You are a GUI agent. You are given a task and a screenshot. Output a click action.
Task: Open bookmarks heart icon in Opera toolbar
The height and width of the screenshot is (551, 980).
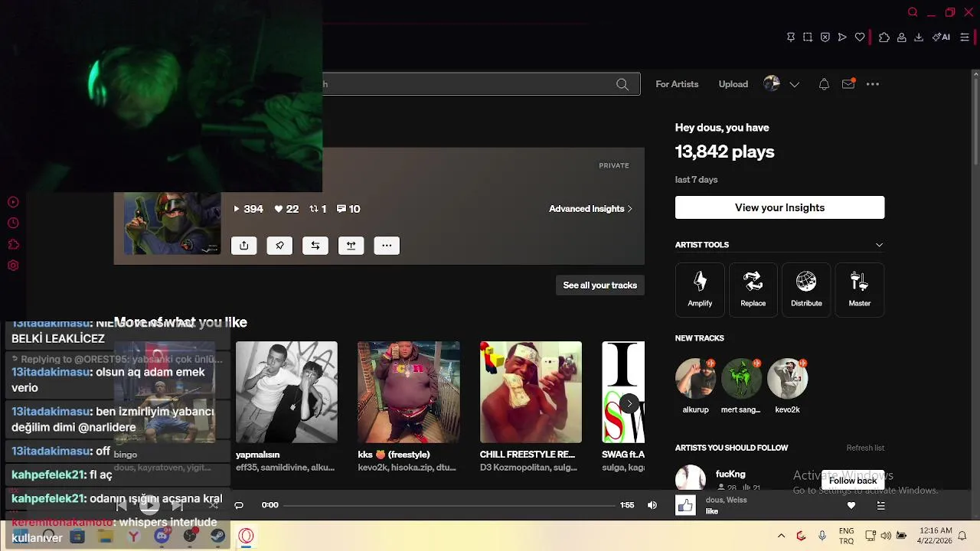coord(860,37)
